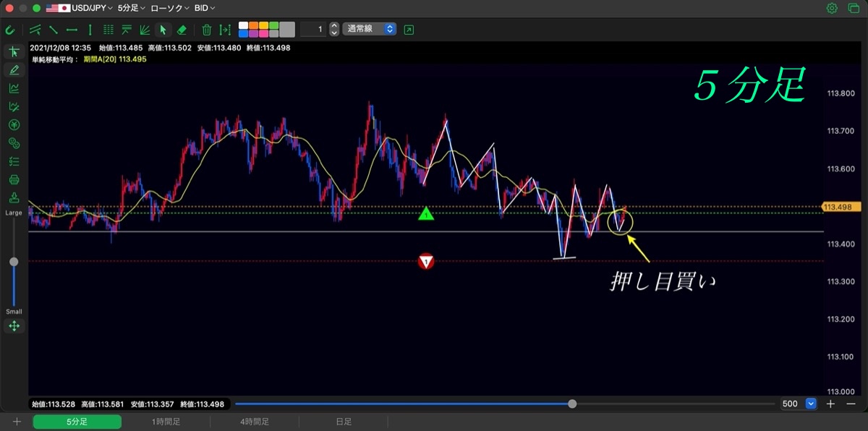
Task: Select the fan lines drawing tool
Action: coord(145,30)
